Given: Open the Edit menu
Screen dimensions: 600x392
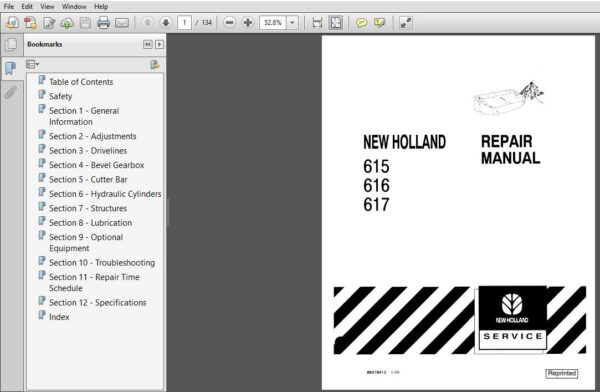Looking at the screenshot, I should point(27,7).
